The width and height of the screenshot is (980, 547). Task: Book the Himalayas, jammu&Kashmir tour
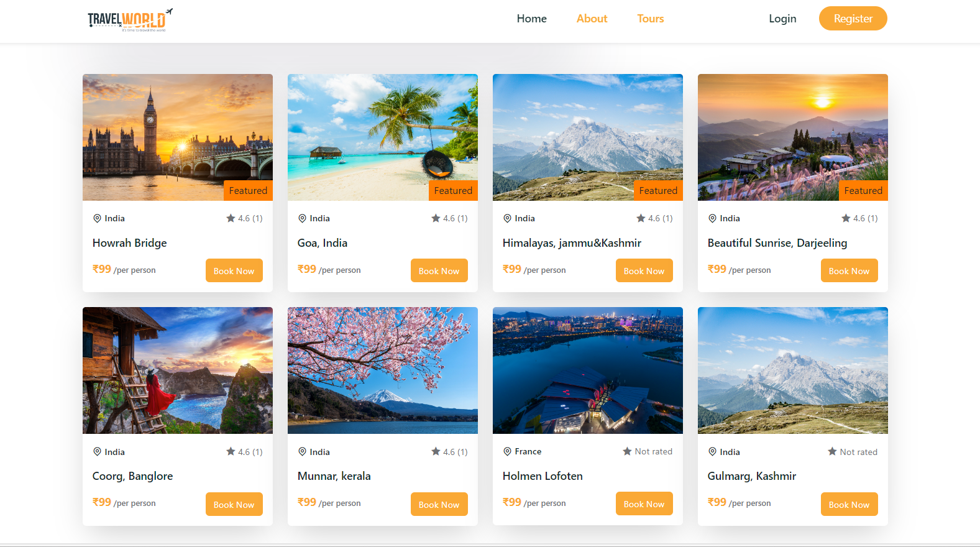[644, 271]
